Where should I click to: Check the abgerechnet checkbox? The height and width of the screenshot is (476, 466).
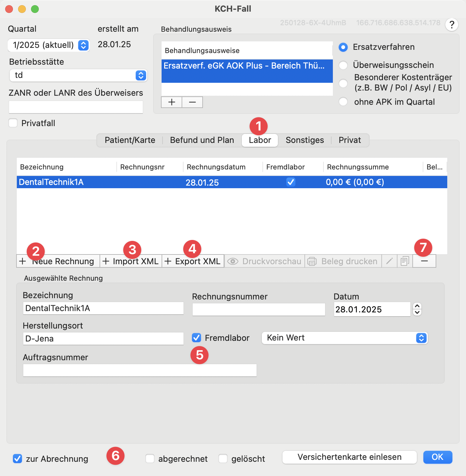pyautogui.click(x=150, y=459)
